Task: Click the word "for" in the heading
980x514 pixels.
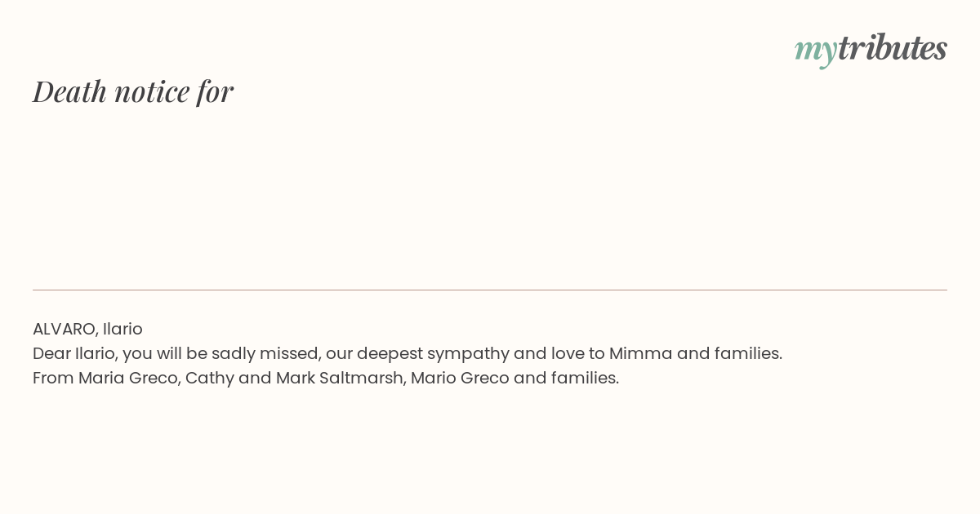Action: (215, 92)
